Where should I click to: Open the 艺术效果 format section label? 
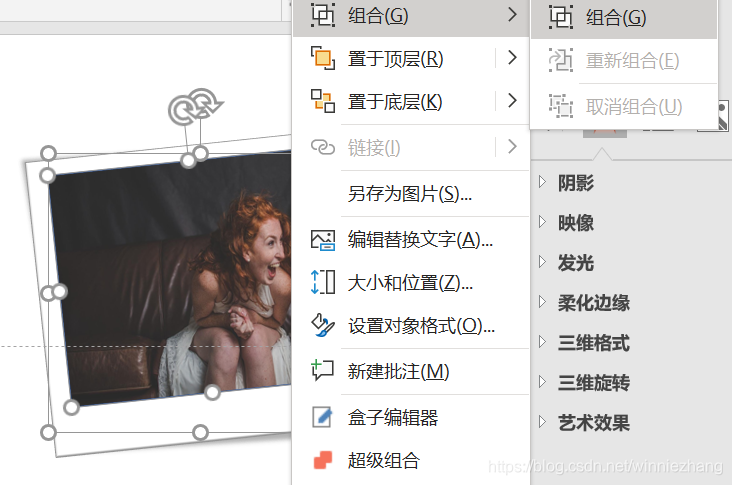click(594, 423)
